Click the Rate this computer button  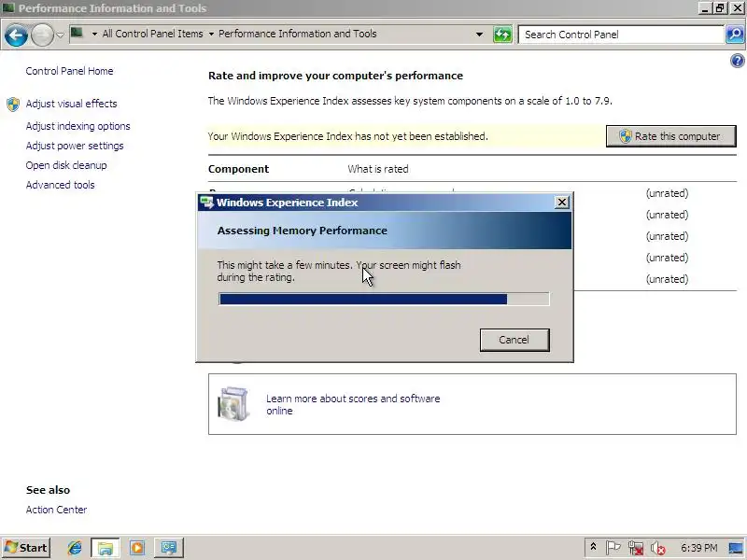(x=670, y=136)
